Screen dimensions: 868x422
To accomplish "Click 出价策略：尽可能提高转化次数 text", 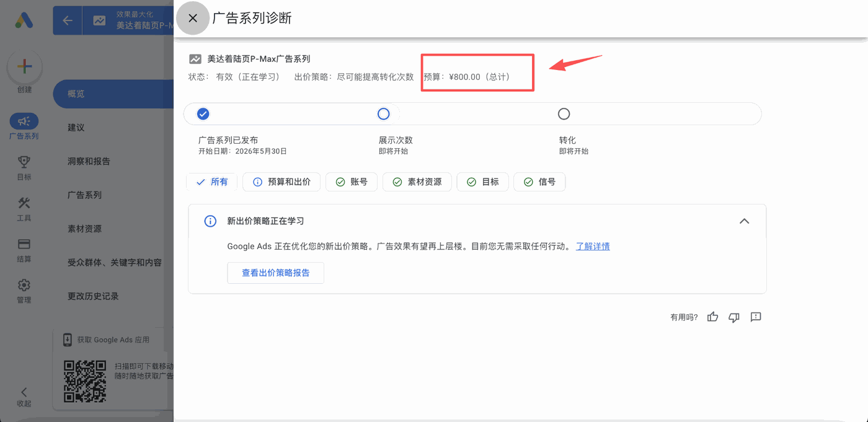I will point(354,77).
